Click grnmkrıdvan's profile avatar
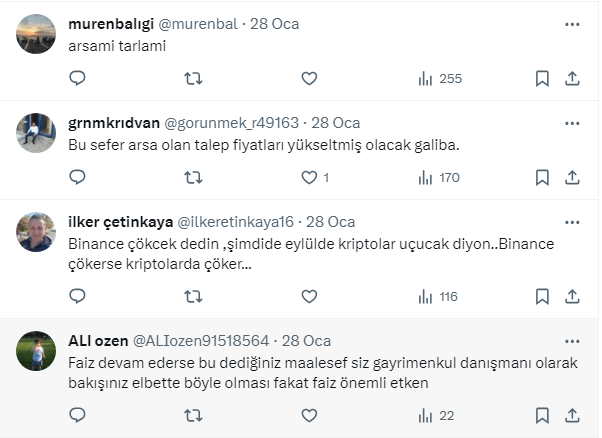 tap(37, 133)
